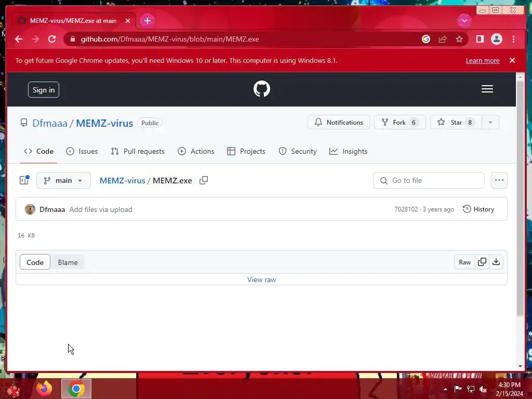Click muted volume tray icon
532x399 pixels.
point(483,389)
